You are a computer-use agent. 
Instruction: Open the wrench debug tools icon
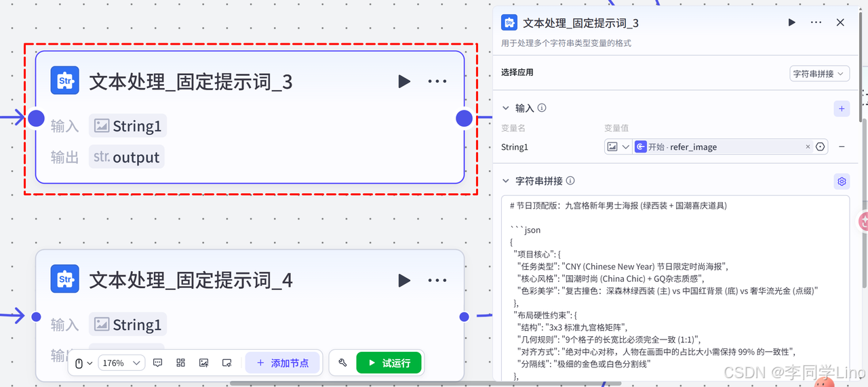[342, 363]
